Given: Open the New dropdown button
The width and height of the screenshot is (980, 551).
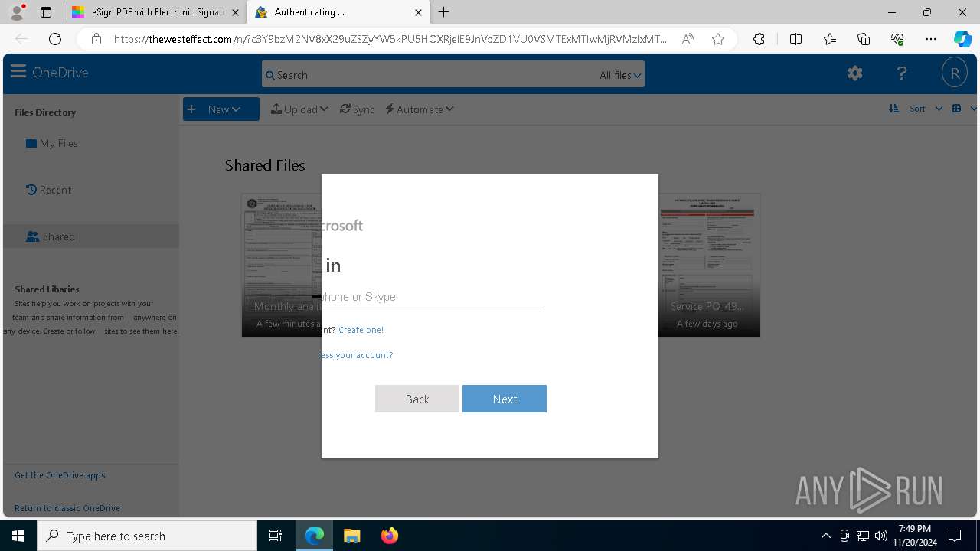Looking at the screenshot, I should click(x=221, y=109).
